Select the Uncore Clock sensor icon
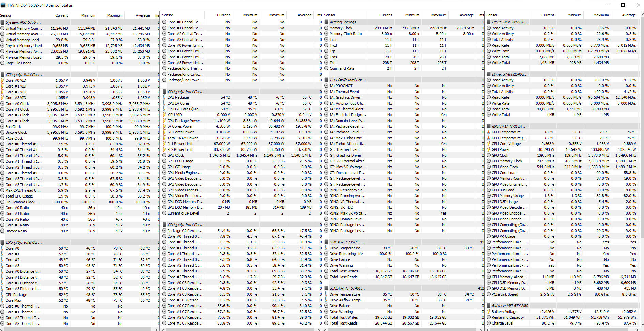This screenshot has height=331, width=644. pyautogui.click(x=2, y=132)
